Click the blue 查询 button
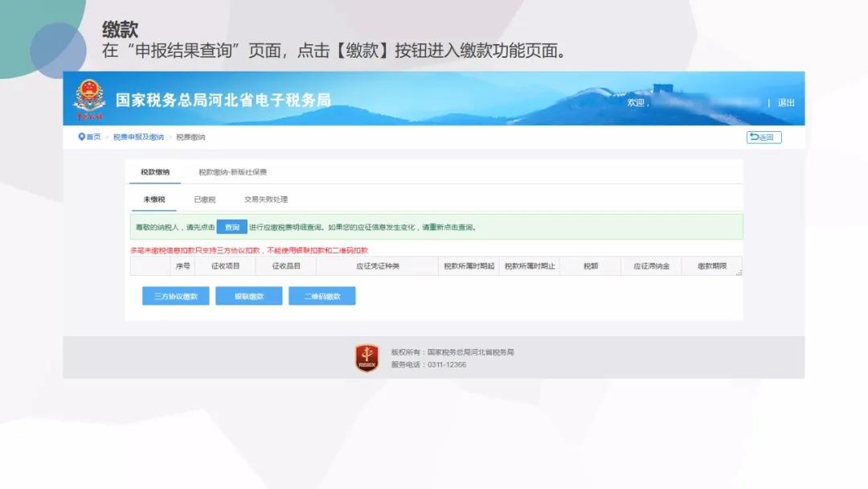Viewport: 868px width, 489px height. (232, 226)
